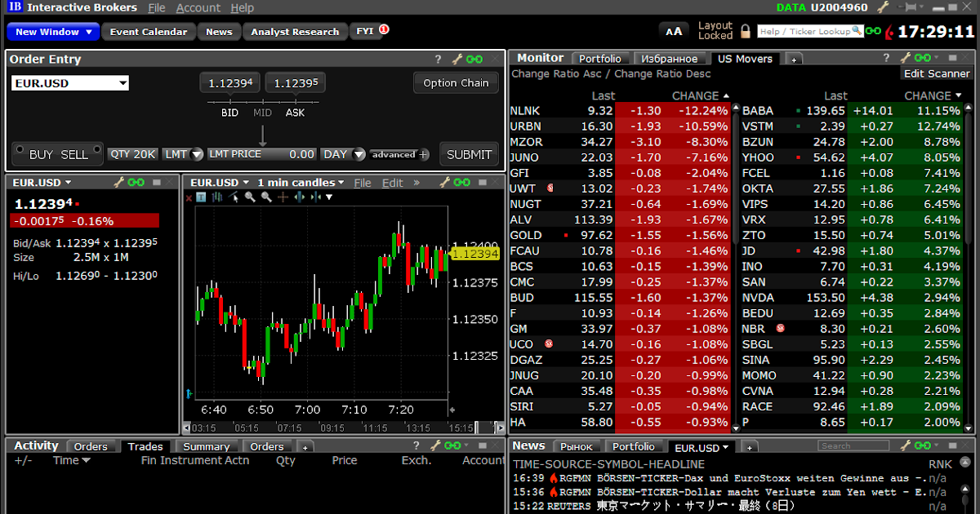Click the SUBMIT order button

pyautogui.click(x=469, y=154)
